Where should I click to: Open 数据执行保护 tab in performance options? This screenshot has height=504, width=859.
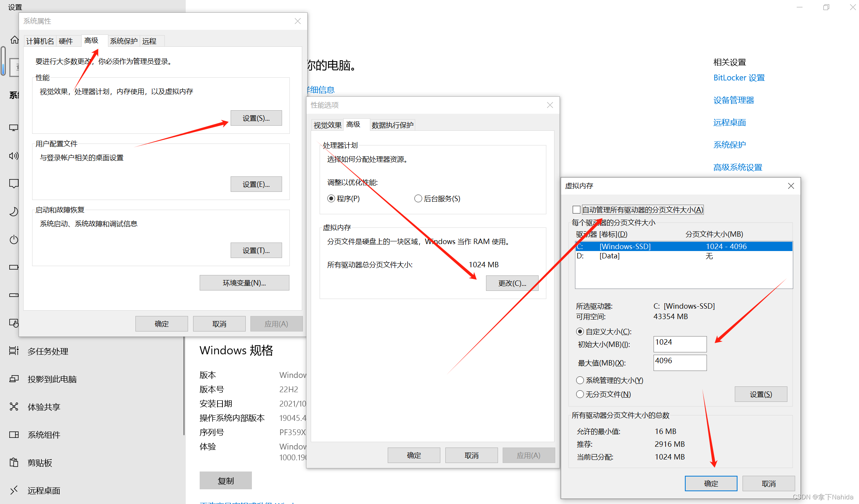(392, 125)
